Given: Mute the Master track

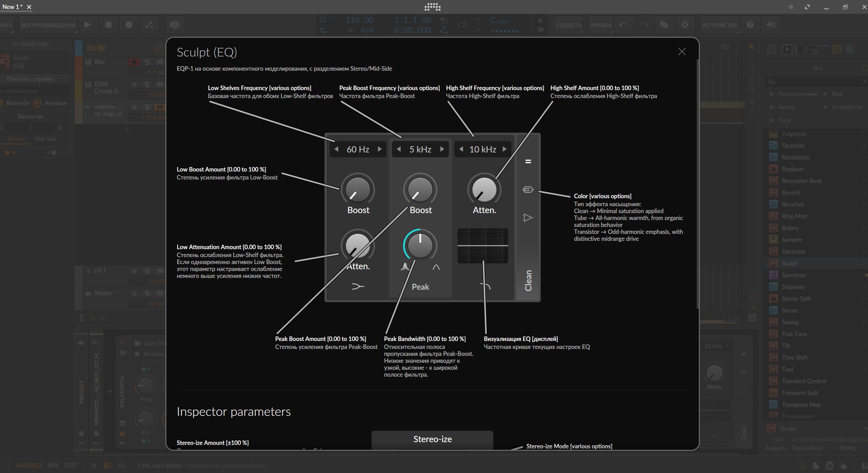Looking at the screenshot, I should [x=159, y=294].
